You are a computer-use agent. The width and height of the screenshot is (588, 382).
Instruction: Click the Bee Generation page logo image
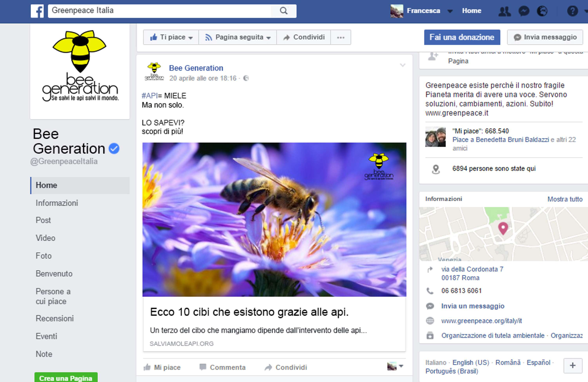point(80,66)
